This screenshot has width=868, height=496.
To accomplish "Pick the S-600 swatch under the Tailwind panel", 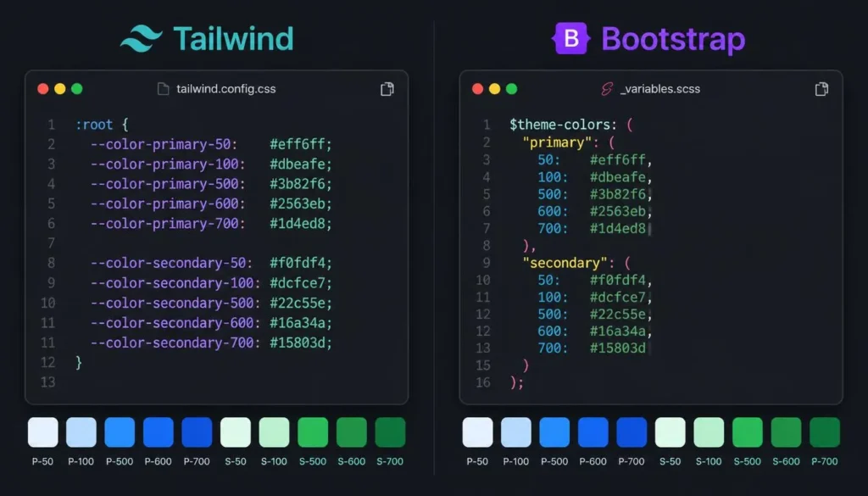I will pyautogui.click(x=352, y=432).
